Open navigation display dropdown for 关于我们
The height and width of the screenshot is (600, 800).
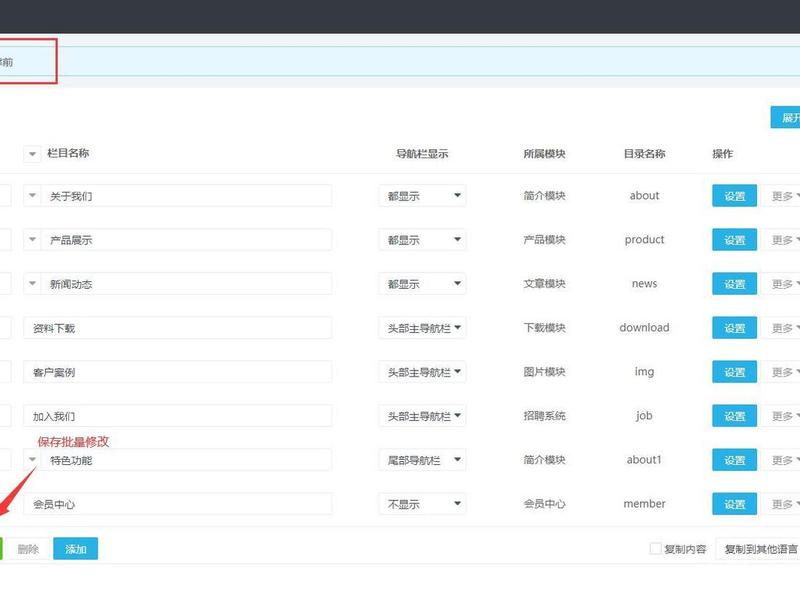422,195
